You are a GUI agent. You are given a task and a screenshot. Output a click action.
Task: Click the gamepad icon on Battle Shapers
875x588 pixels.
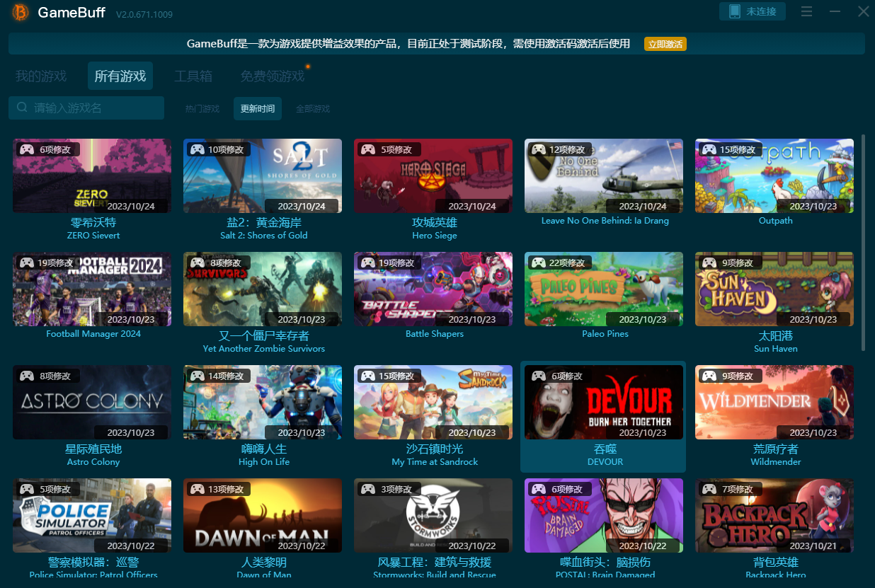point(368,263)
